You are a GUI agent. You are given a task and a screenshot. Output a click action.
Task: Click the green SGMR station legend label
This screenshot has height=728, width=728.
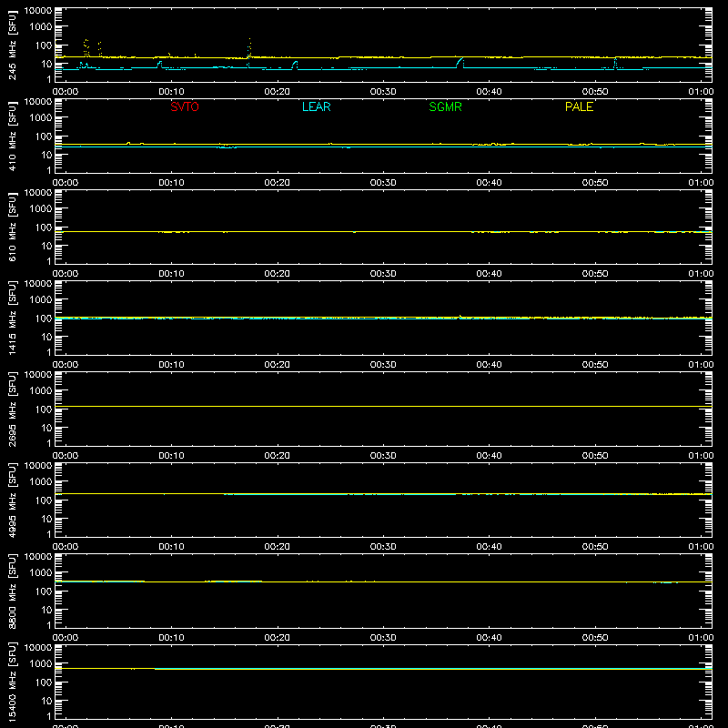pyautogui.click(x=445, y=106)
